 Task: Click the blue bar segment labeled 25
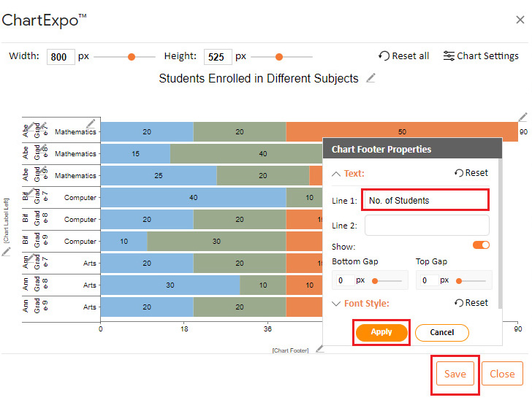point(159,175)
